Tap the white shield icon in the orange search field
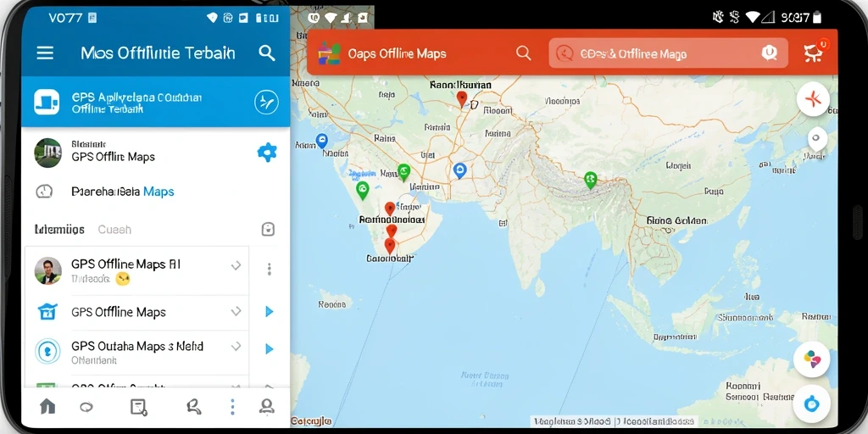Image resolution: width=868 pixels, height=434 pixels. pos(770,53)
